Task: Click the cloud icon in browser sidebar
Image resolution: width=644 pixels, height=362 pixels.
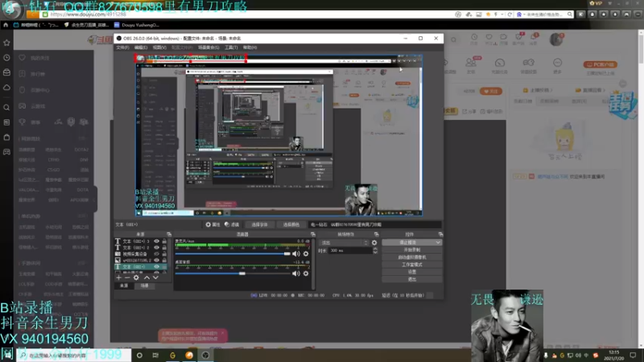Action: point(6,88)
